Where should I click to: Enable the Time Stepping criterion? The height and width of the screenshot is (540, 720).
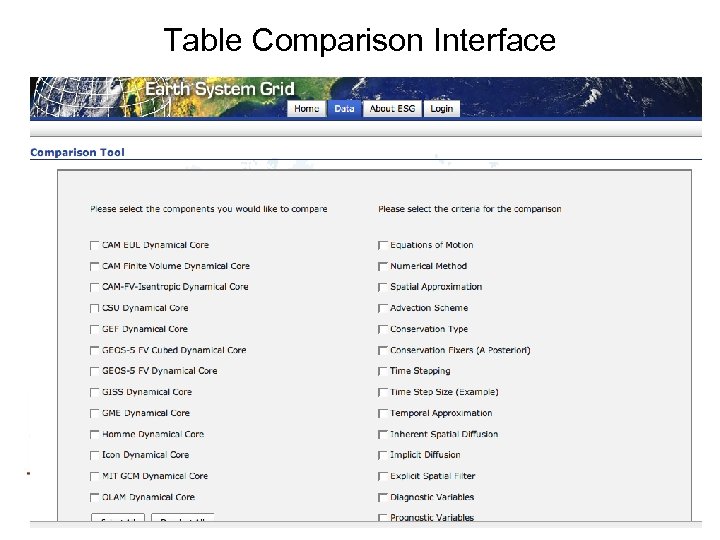[383, 371]
